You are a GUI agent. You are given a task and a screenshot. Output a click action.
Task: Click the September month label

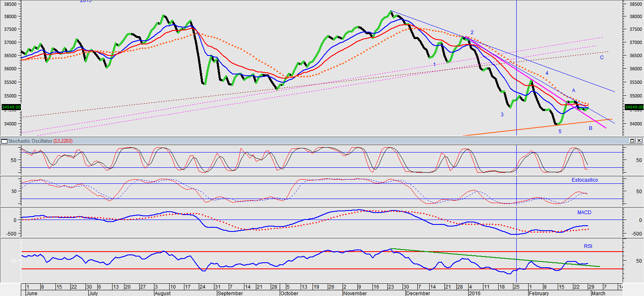coord(230,293)
